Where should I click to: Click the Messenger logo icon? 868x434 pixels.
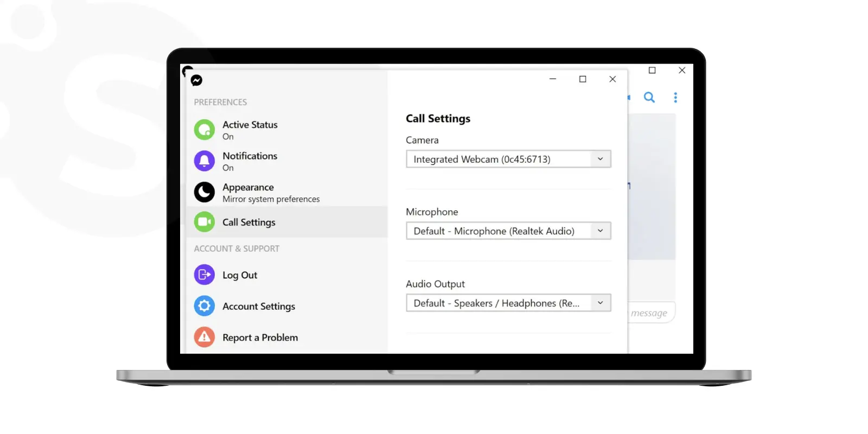pos(196,80)
